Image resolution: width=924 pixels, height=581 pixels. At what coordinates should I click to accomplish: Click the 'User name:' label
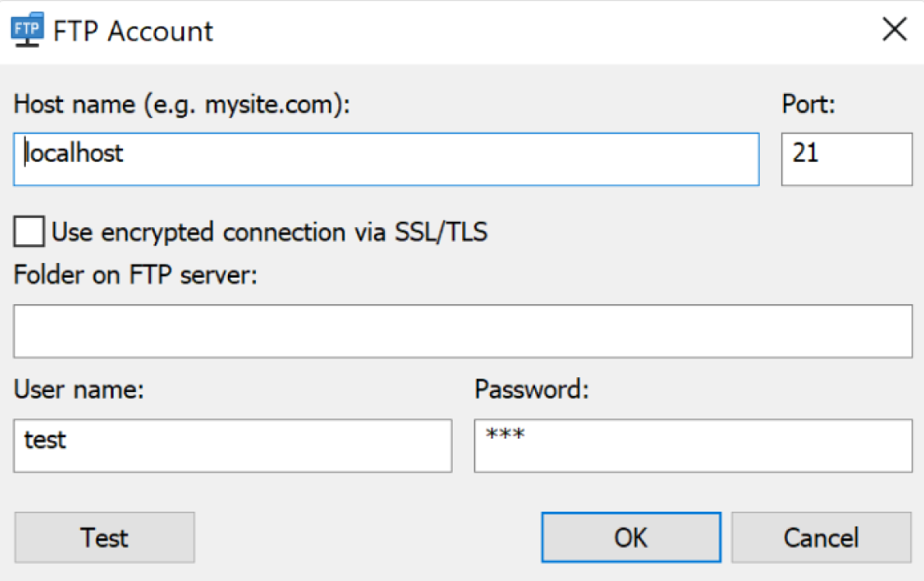tap(79, 390)
